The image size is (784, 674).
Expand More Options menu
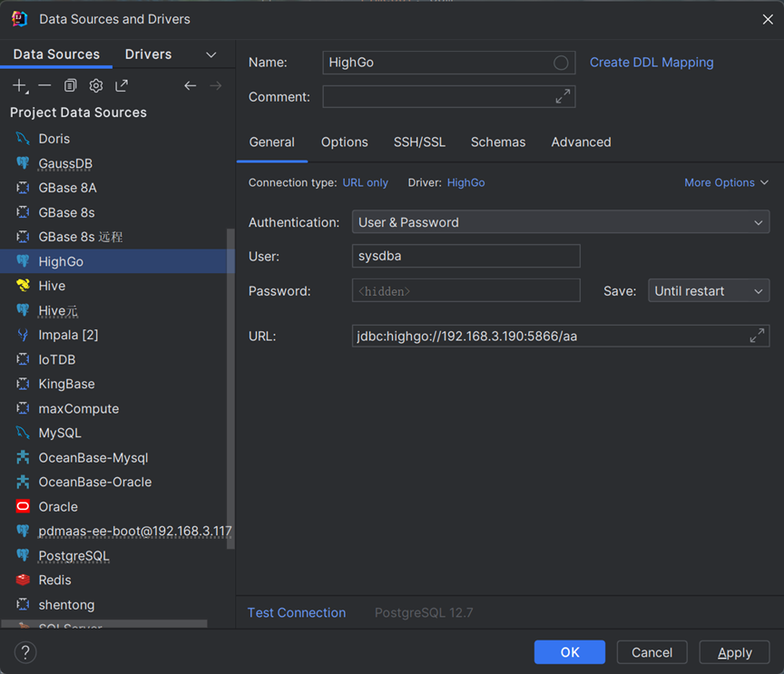[726, 182]
